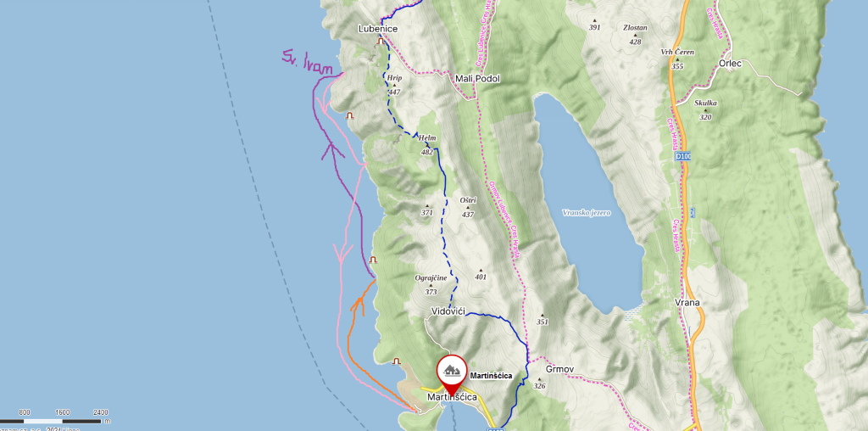The width and height of the screenshot is (868, 431).
Task: Click the Vrana village label
Action: click(x=688, y=303)
